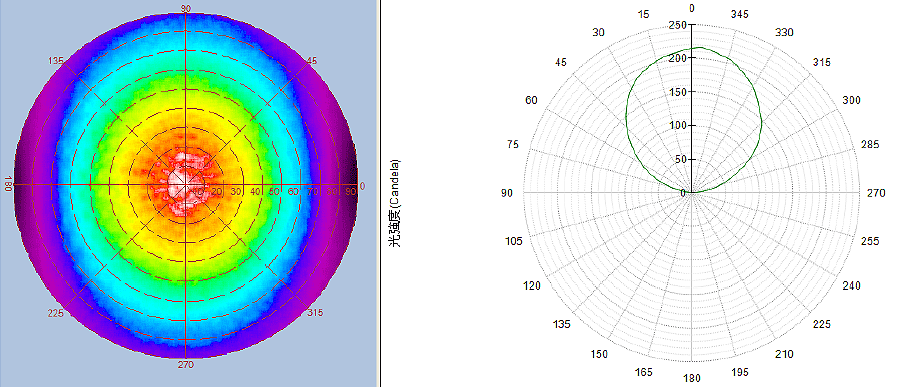Click the 135 degree label on polar chart
900x387 pixels.
pyautogui.click(x=562, y=324)
